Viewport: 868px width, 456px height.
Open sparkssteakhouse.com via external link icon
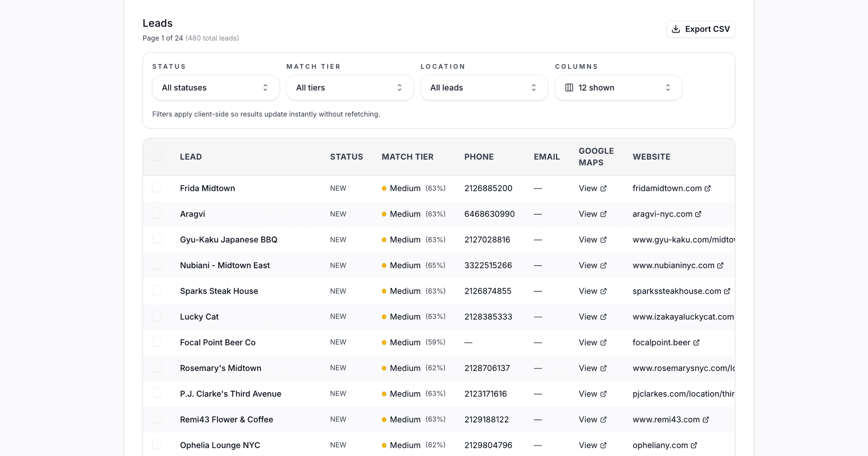click(727, 291)
